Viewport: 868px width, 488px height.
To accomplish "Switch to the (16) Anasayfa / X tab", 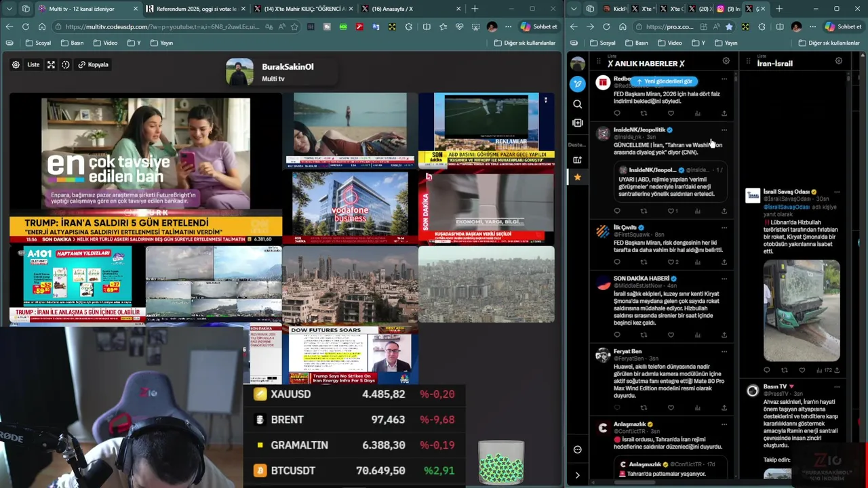I will (x=411, y=9).
